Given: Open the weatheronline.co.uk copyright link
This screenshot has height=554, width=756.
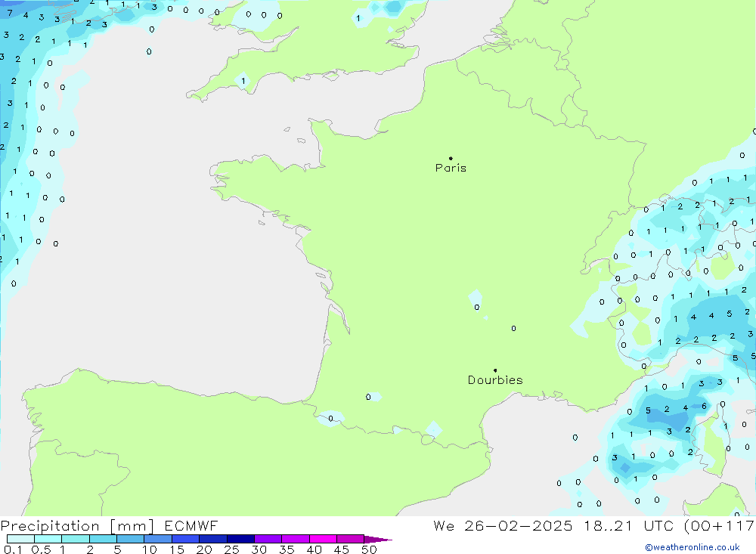Looking at the screenshot, I should 692,547.
